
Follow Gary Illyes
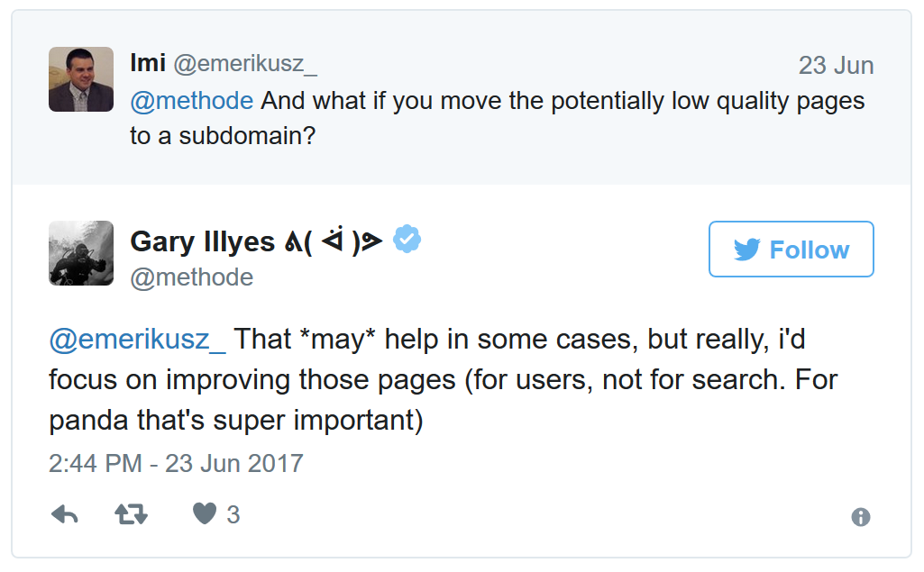pyautogui.click(x=791, y=250)
